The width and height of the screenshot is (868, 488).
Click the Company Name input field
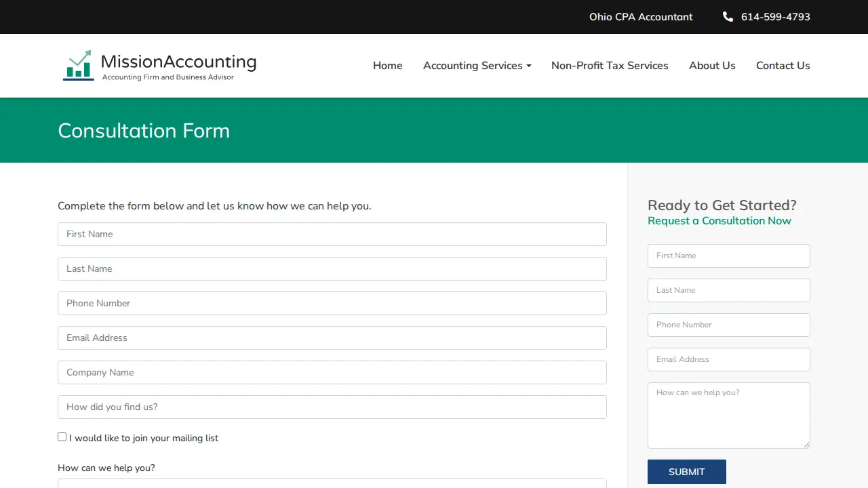332,372
